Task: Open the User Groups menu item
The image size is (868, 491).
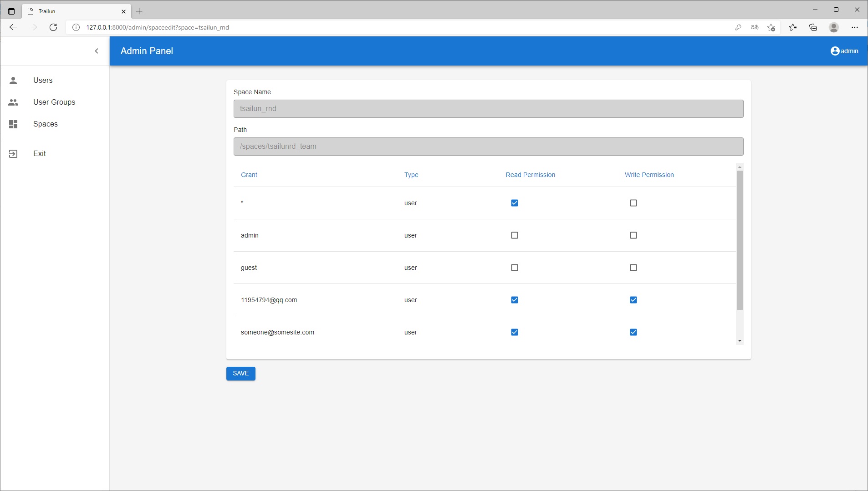Action: (x=55, y=102)
